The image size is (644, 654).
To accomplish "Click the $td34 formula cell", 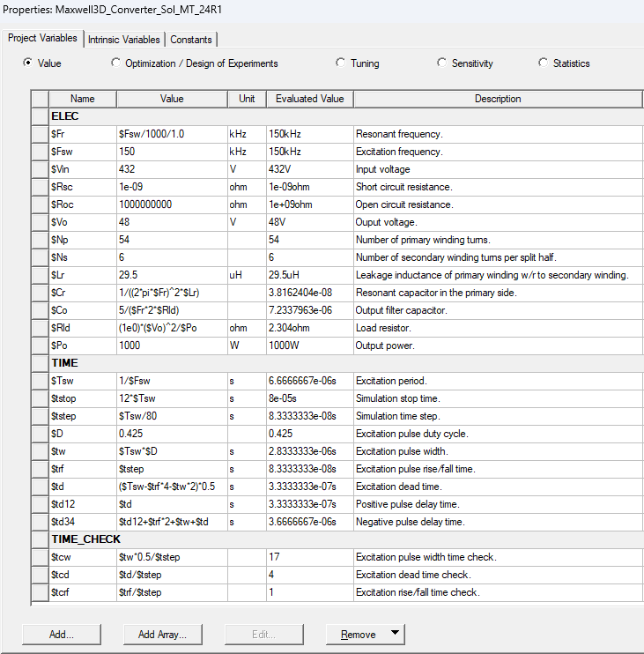I will click(x=172, y=522).
